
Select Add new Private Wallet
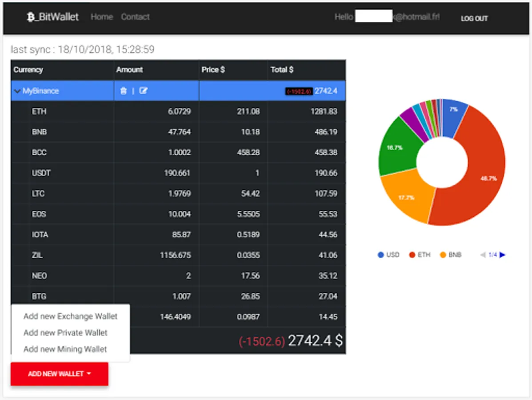click(x=65, y=332)
